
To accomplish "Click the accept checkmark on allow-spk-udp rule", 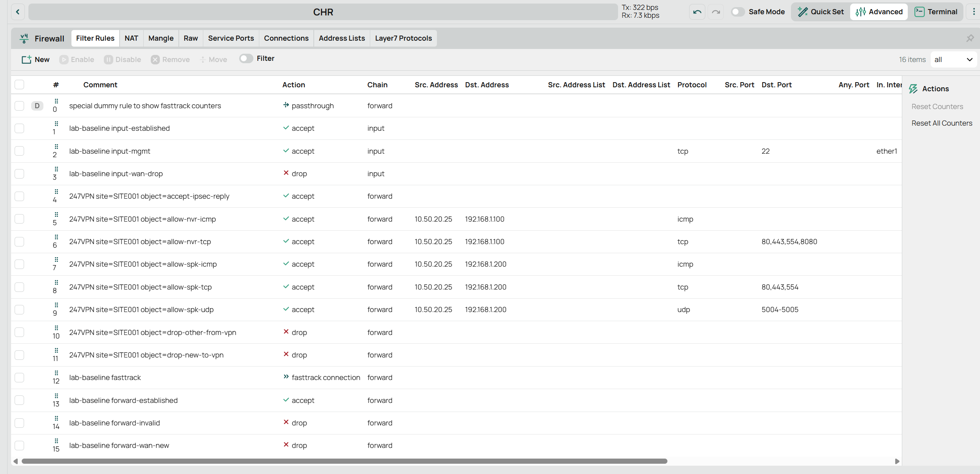I will pyautogui.click(x=286, y=309).
